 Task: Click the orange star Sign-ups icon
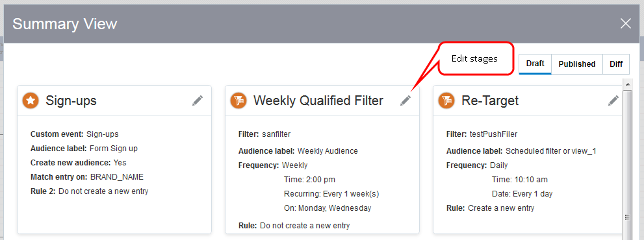click(x=31, y=101)
